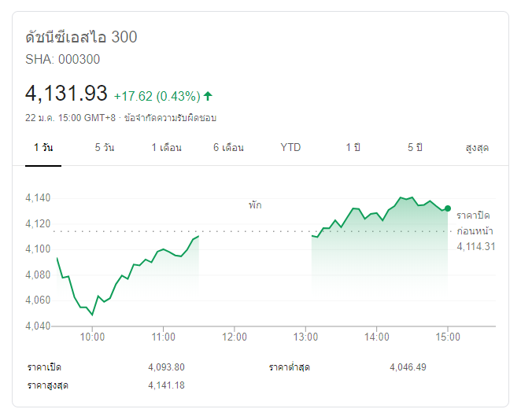
Task: Show the 6 เดือน chart range
Action: click(228, 147)
